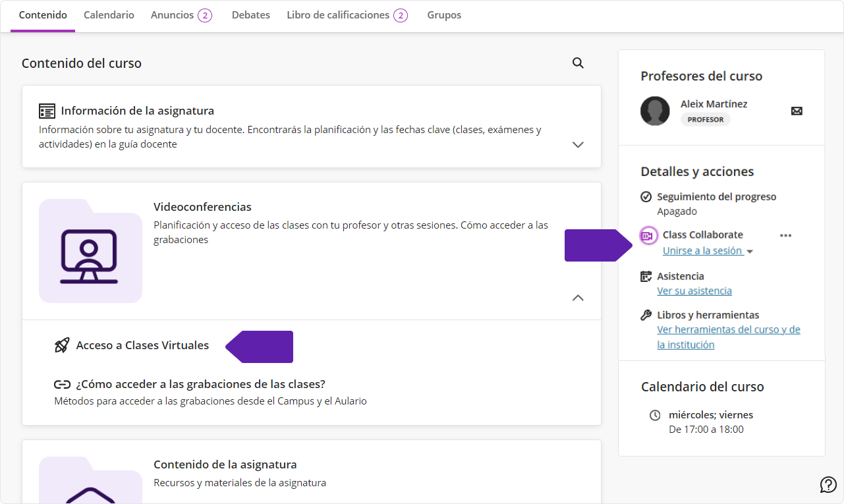The width and height of the screenshot is (844, 504).
Task: Open the three-dots menu for Class Collaborate
Action: pyautogui.click(x=785, y=235)
